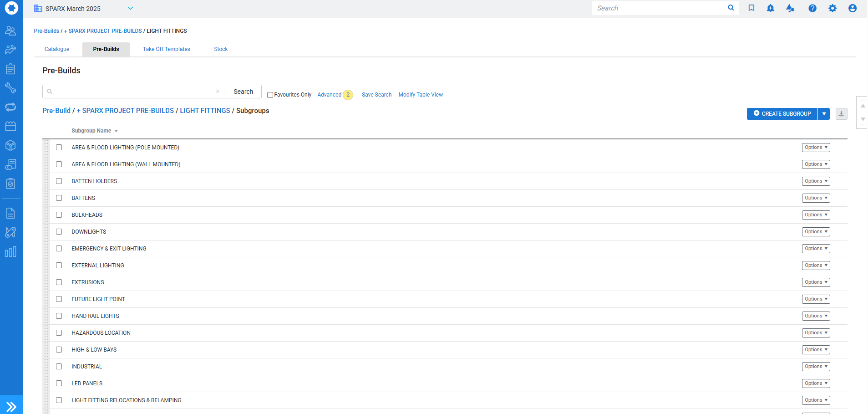Open the Take Off Templates tab
Viewport: 868px width, 414px height.
pyautogui.click(x=166, y=49)
